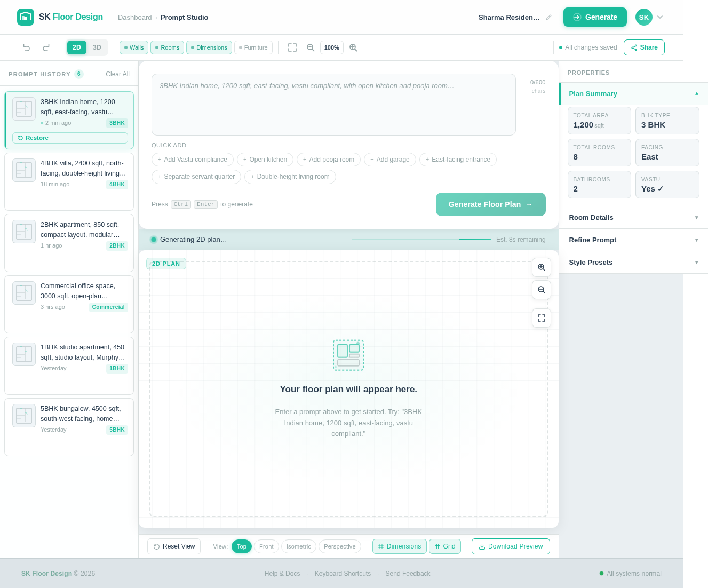This screenshot has height=588, width=708.
Task: Expand the Style Presets section
Action: point(633,262)
